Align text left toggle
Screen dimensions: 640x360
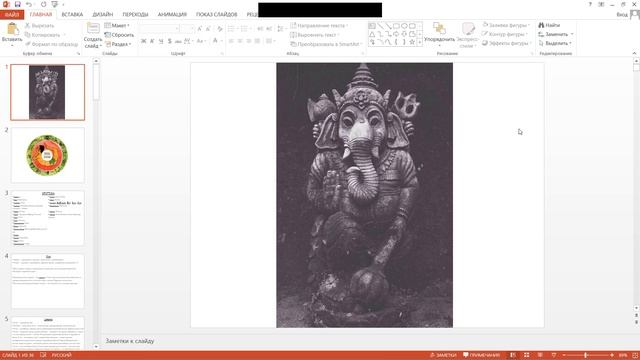point(231,41)
